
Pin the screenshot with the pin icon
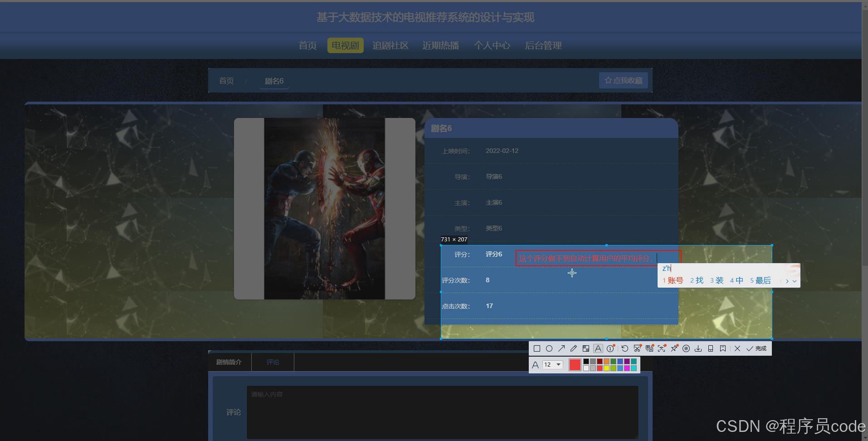pos(675,348)
